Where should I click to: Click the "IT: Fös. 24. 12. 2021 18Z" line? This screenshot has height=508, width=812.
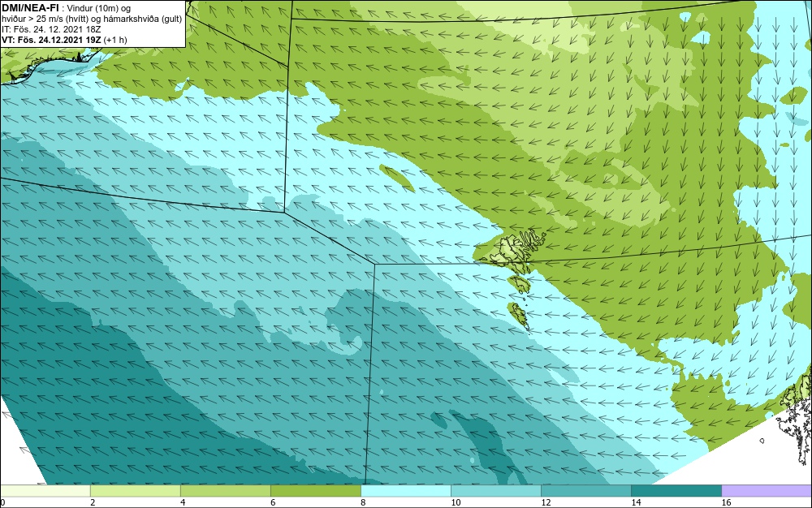click(x=50, y=29)
